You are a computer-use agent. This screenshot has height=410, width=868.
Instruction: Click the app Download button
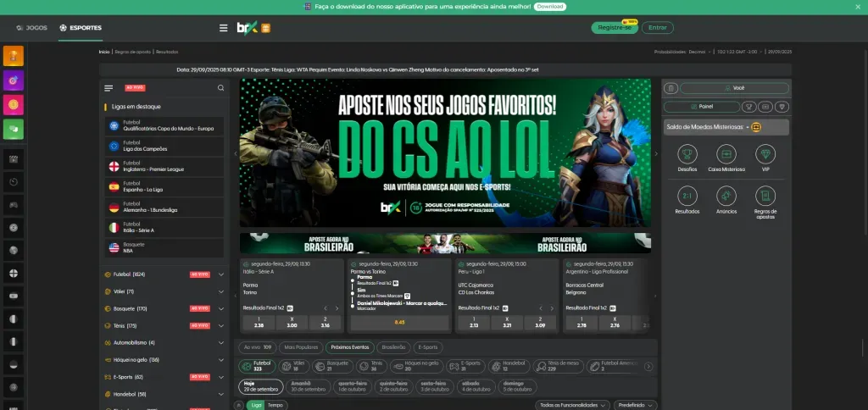click(549, 7)
